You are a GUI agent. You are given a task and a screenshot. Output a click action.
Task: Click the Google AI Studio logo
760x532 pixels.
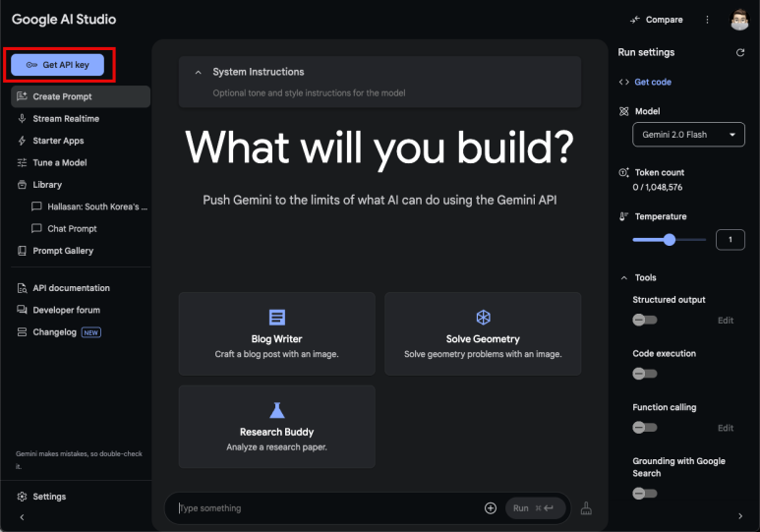point(64,20)
